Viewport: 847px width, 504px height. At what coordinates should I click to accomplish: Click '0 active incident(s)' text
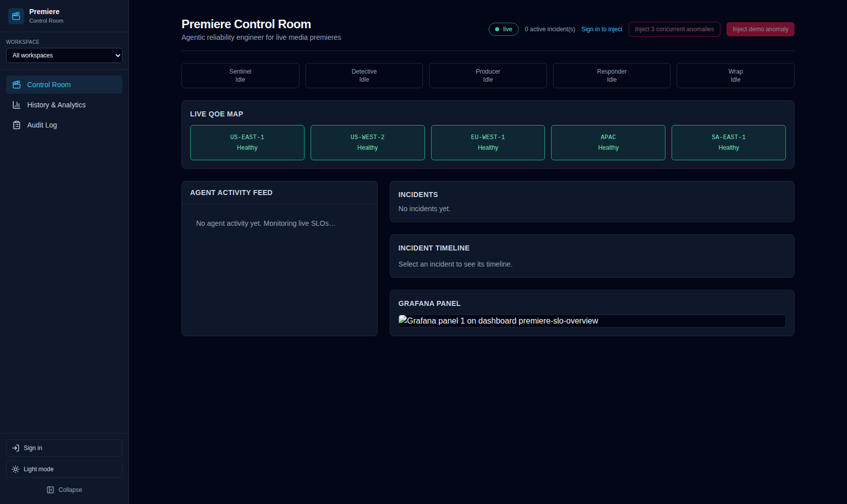pyautogui.click(x=550, y=29)
